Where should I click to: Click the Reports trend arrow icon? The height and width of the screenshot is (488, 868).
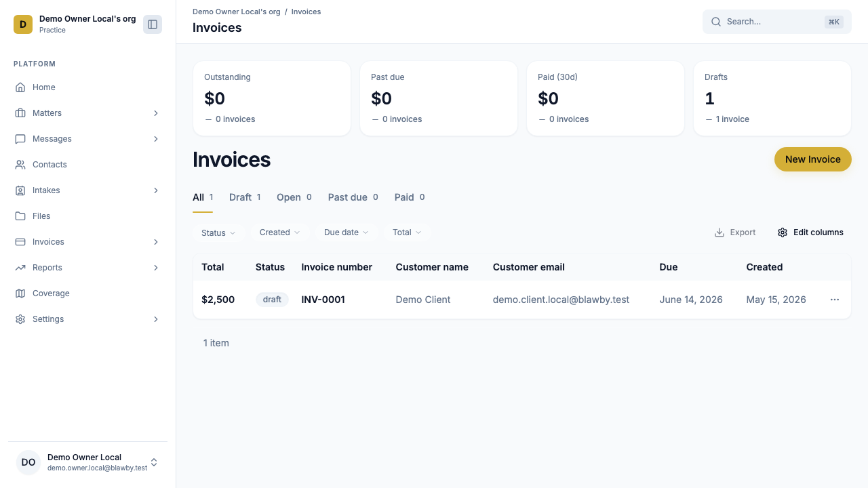(20, 268)
